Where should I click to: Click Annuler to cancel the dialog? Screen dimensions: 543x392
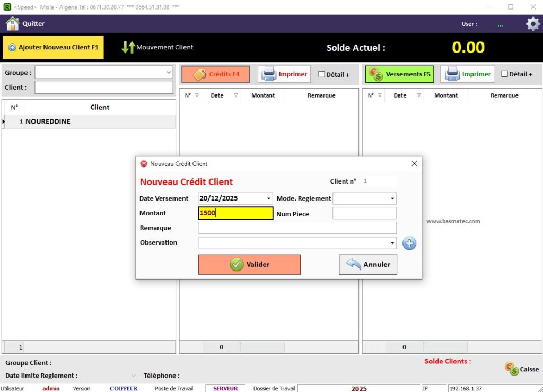pos(368,264)
